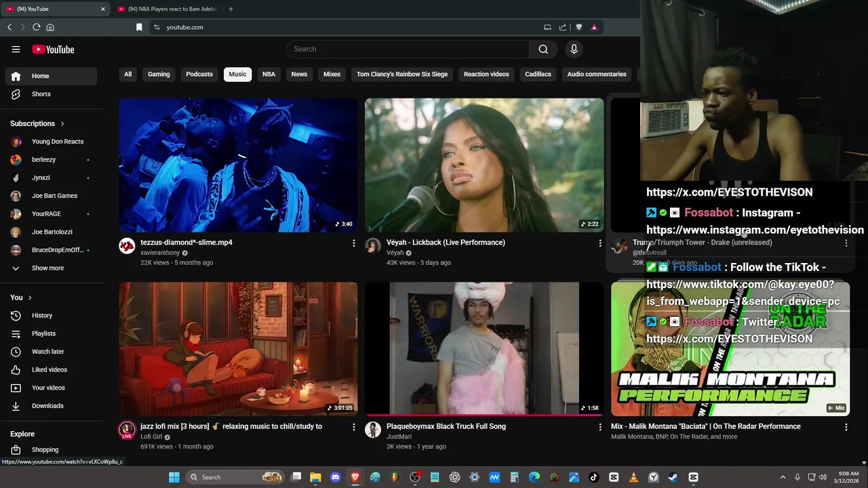Screen dimensions: 868x488
Task: Switch to NBA Players react browser tab
Action: click(167, 9)
